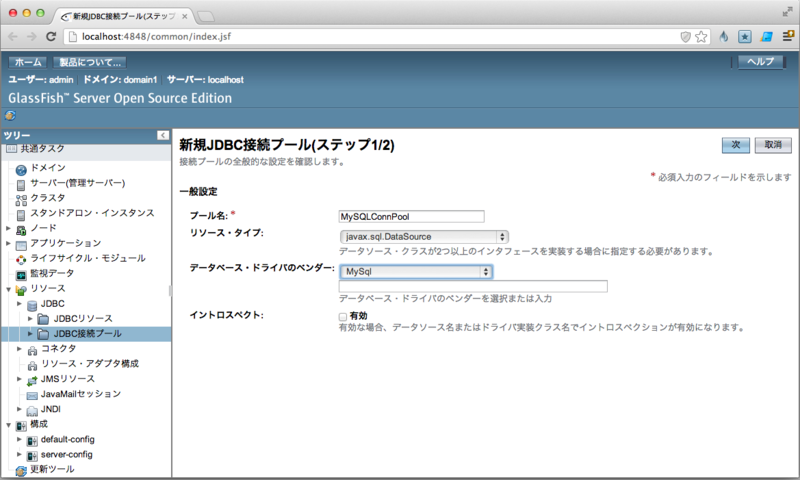The image size is (800, 480).
Task: Click the pool name input field
Action: [411, 215]
